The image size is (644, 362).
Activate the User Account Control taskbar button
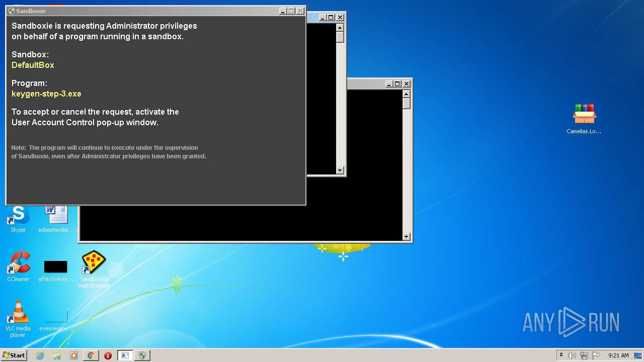[x=142, y=355]
